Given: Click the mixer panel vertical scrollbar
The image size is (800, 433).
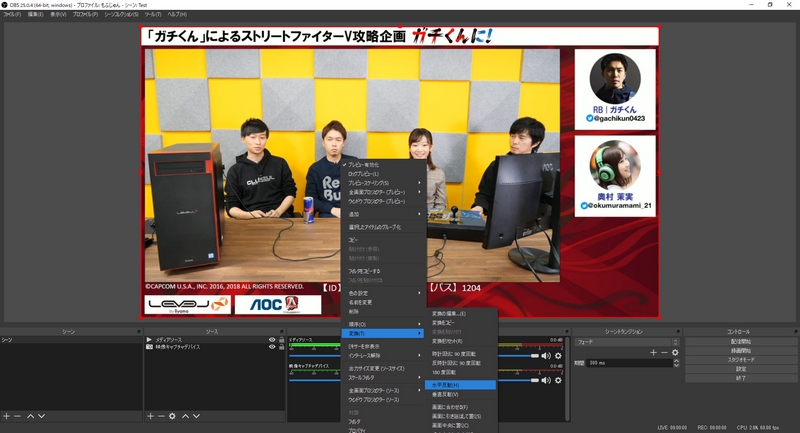Looking at the screenshot, I should [567, 377].
